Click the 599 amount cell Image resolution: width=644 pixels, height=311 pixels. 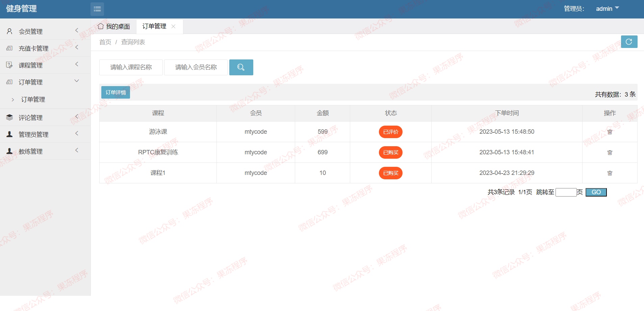click(x=323, y=132)
